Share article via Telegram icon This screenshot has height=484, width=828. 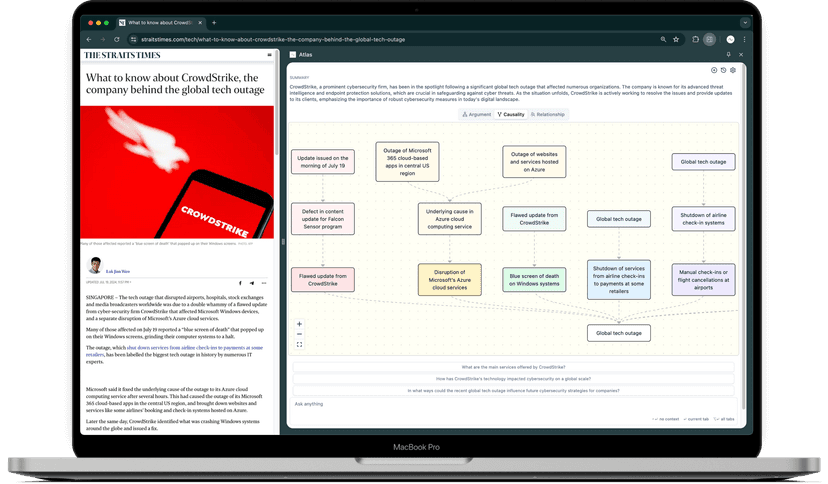(x=252, y=283)
